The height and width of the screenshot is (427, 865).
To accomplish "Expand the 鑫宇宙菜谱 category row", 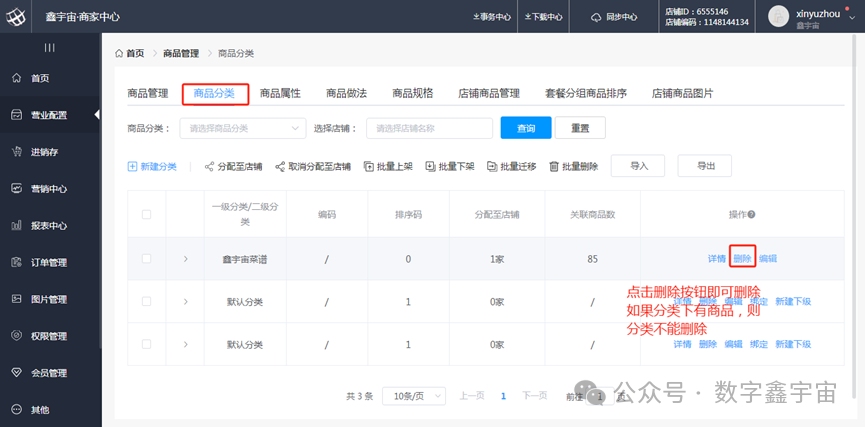I will point(185,258).
